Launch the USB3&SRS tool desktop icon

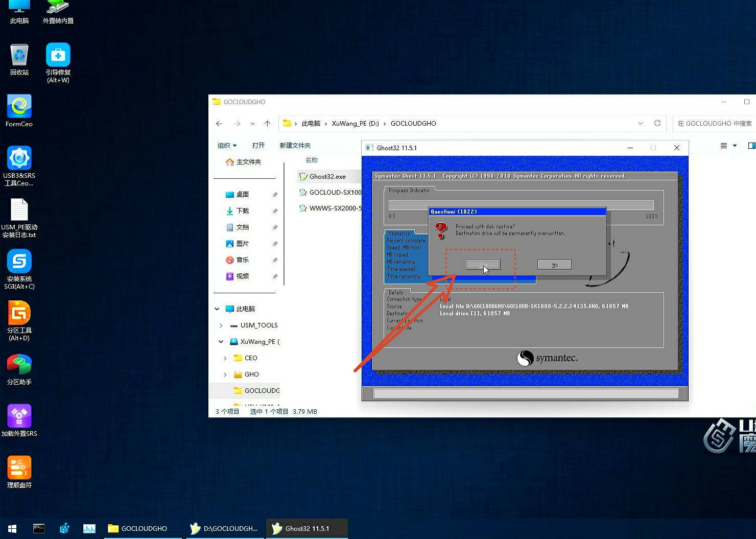pos(19,158)
